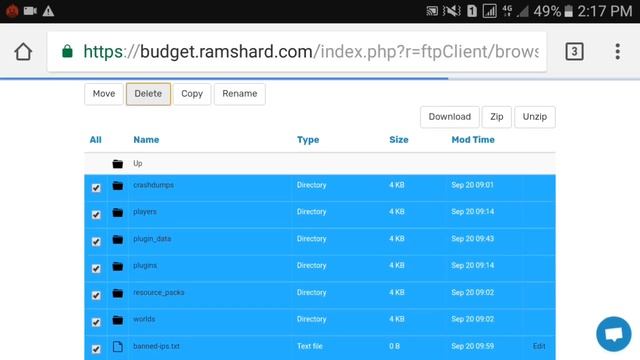Click the 'Sep 20 09:01' mod time
This screenshot has height=360, width=640.
point(472,185)
